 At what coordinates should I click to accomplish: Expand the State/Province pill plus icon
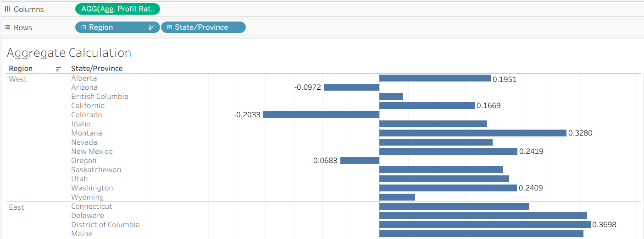coord(169,27)
